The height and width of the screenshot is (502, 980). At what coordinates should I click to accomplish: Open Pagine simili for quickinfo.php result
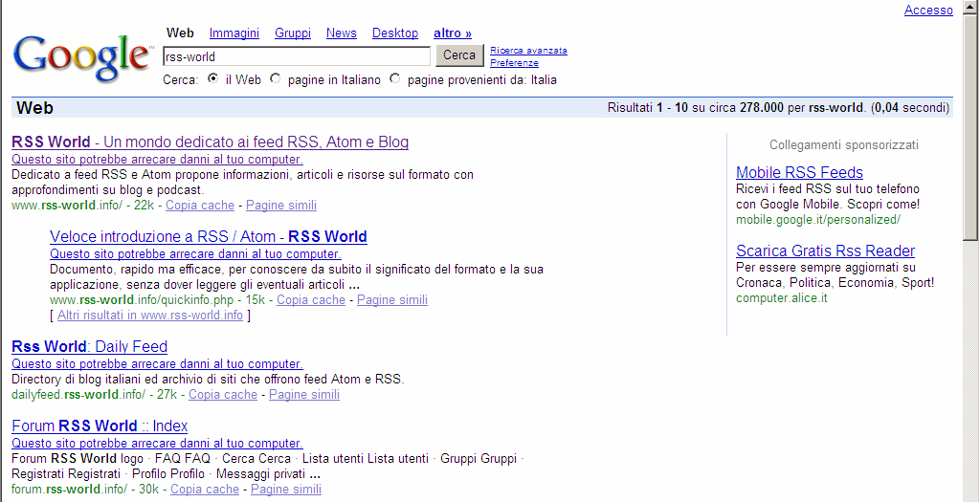[392, 299]
